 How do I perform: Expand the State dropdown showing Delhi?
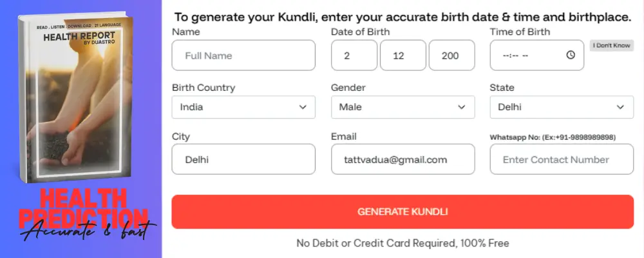[620, 107]
